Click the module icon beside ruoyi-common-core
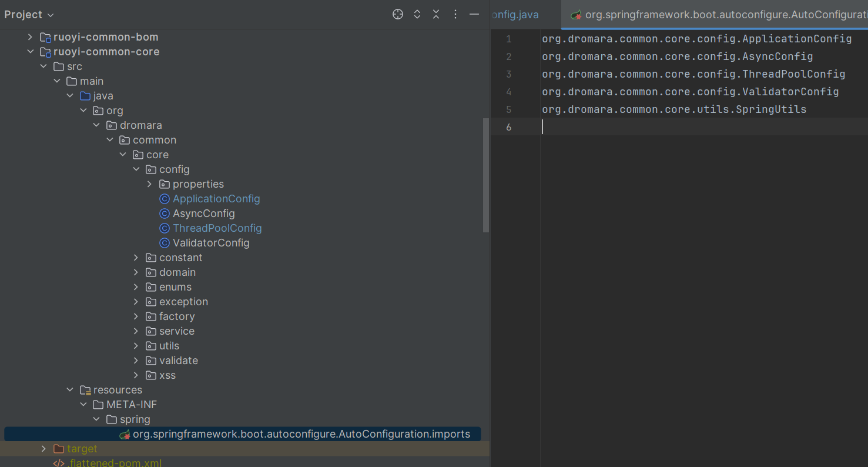This screenshot has width=868, height=467. tap(46, 51)
